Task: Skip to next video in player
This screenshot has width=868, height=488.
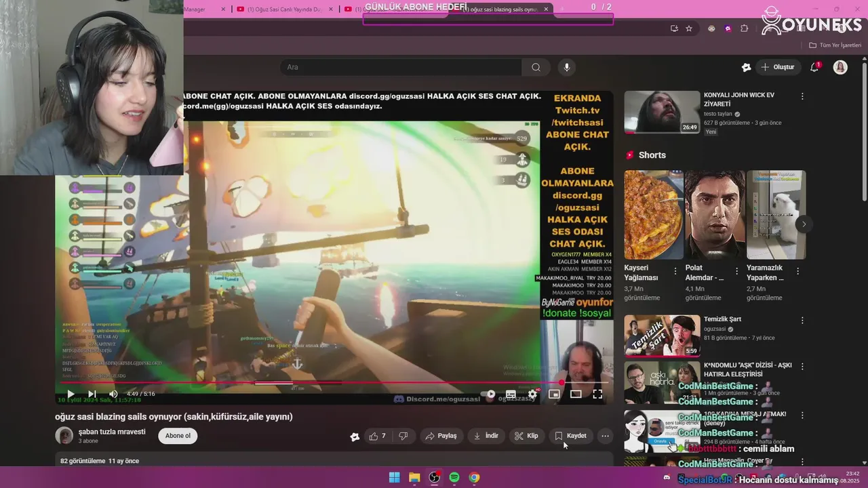Action: point(92,394)
